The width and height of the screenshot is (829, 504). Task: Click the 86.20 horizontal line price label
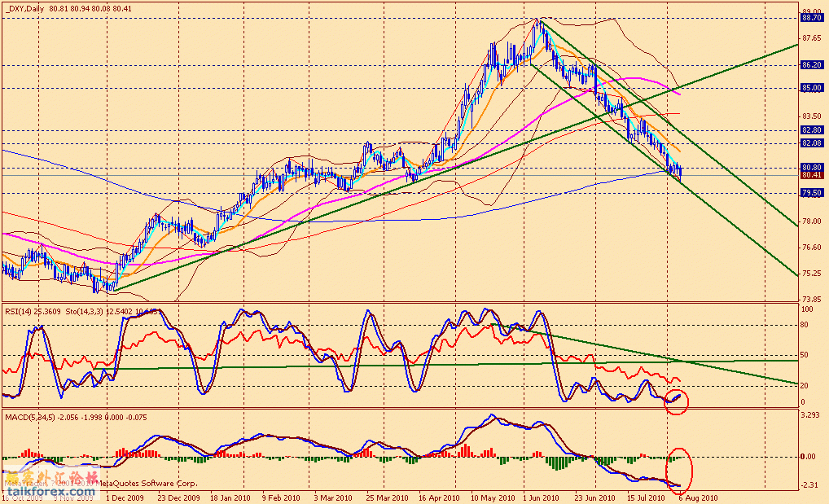[x=812, y=65]
